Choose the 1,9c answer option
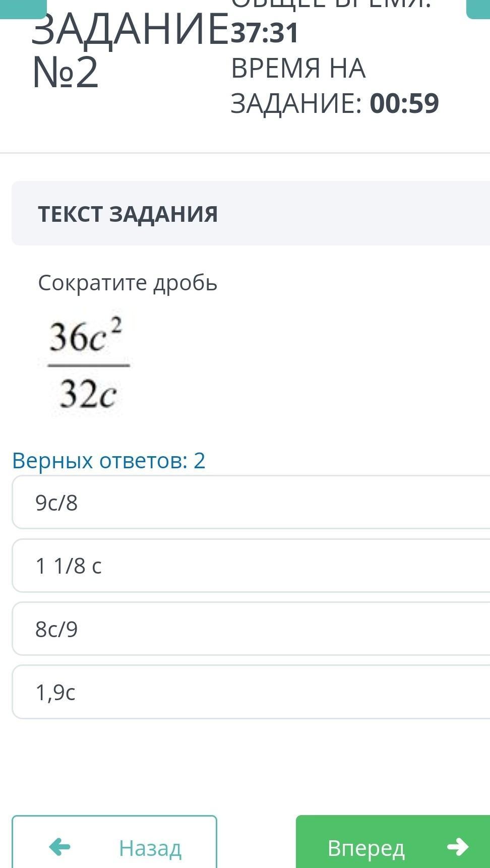This screenshot has height=868, width=490. pos(251,692)
